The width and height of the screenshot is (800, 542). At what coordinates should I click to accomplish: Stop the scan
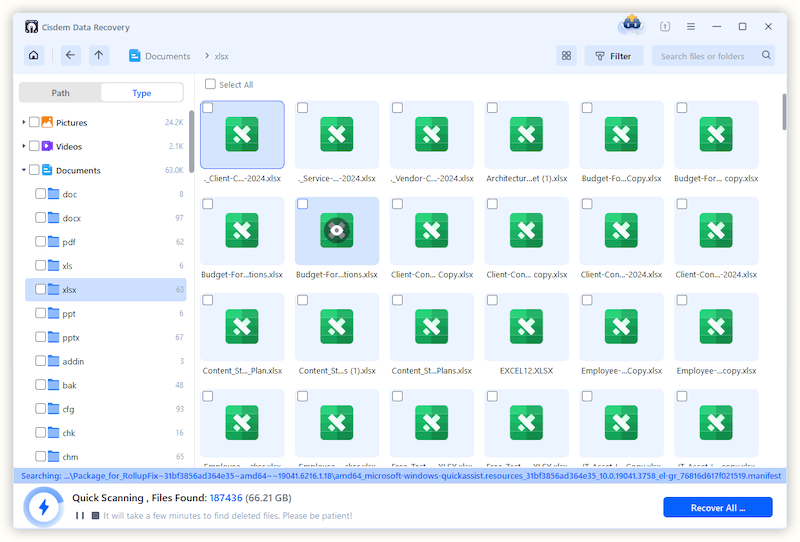95,515
